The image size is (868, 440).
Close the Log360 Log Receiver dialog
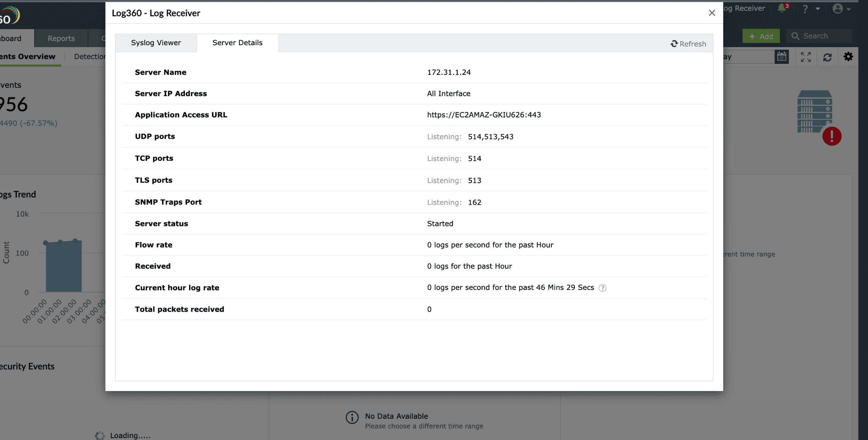coord(712,13)
